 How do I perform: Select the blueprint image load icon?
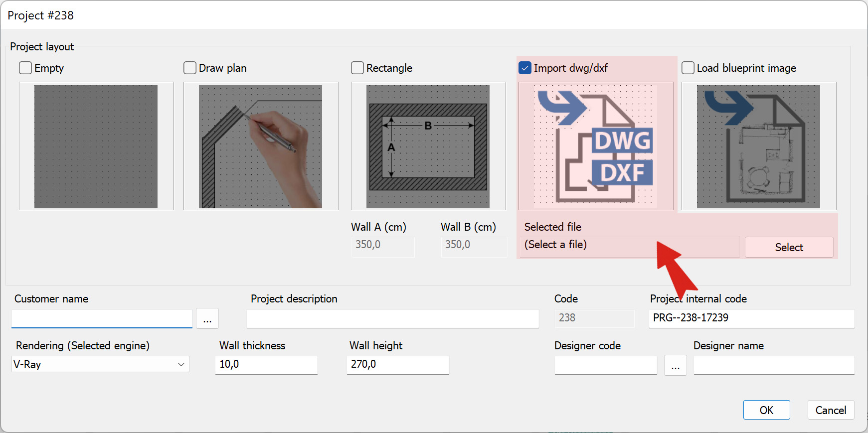click(759, 146)
